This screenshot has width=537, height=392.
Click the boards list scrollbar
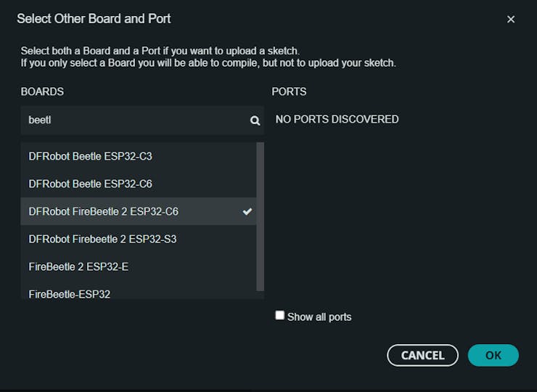click(x=261, y=216)
